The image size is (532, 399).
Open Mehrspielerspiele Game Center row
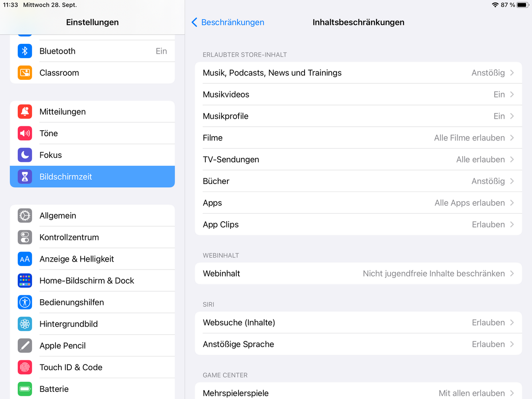358,393
